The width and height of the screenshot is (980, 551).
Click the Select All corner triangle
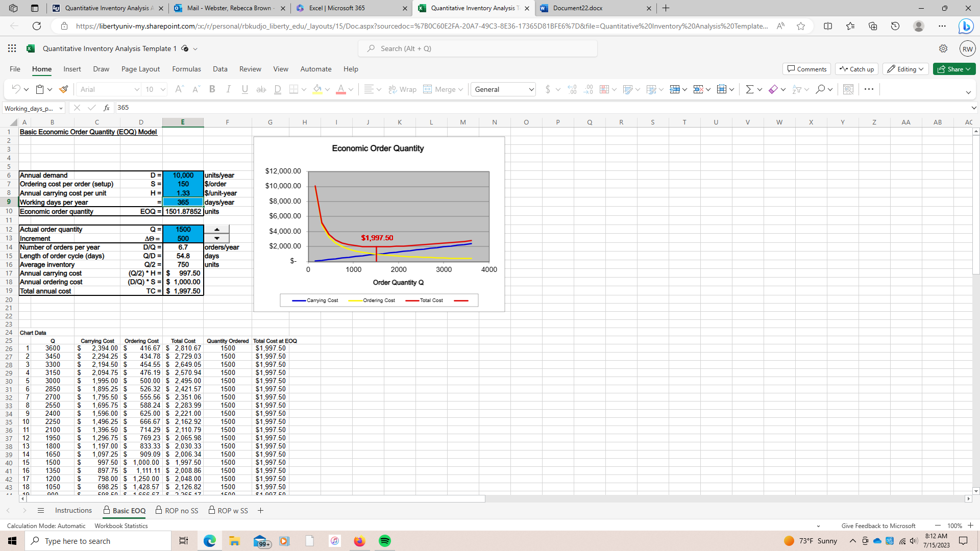coord(14,122)
